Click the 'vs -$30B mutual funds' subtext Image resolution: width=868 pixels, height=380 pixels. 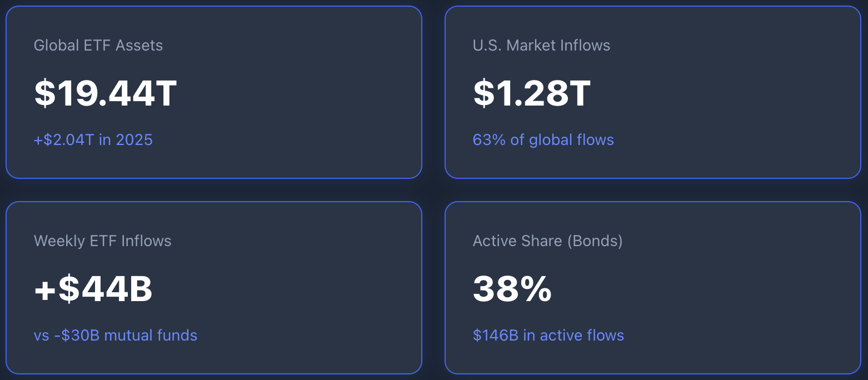click(116, 336)
